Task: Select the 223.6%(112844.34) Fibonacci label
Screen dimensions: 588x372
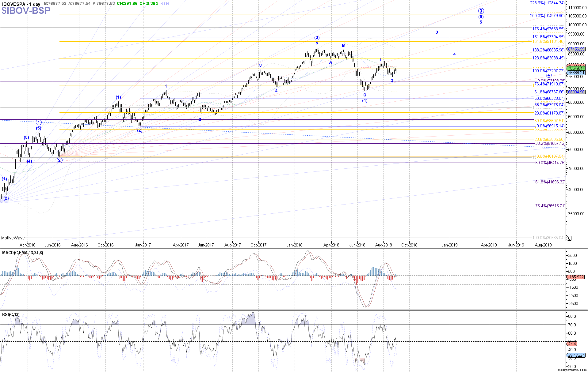Action: [548, 3]
